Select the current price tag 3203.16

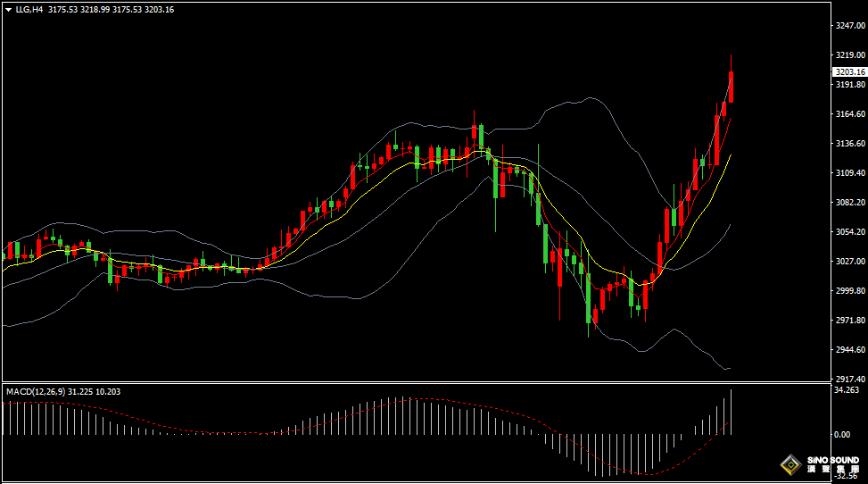click(x=849, y=71)
